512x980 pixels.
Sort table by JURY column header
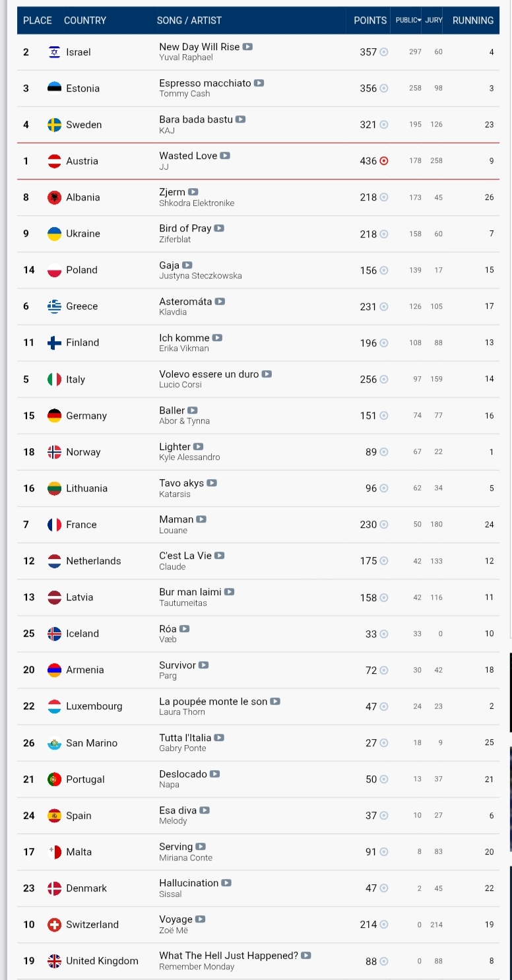(x=433, y=20)
